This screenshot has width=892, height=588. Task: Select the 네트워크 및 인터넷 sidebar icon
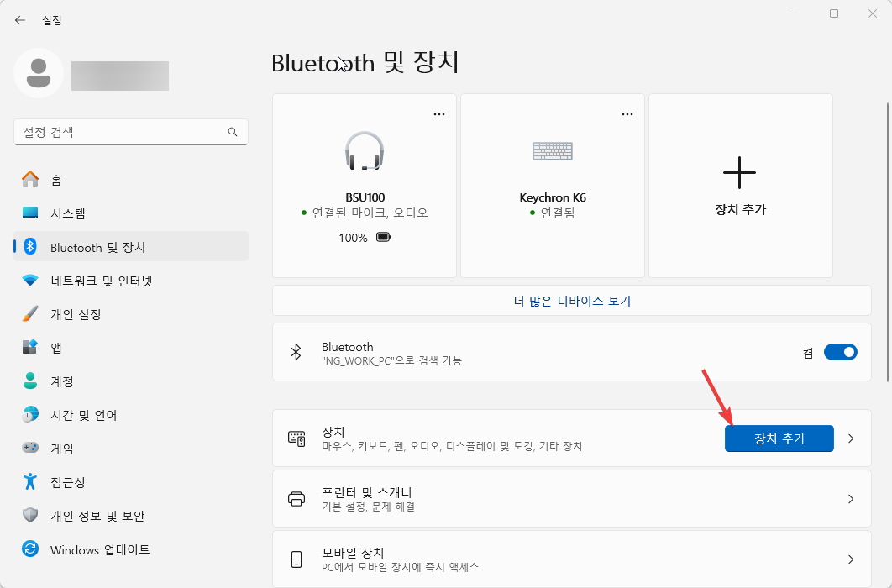pyautogui.click(x=26, y=280)
